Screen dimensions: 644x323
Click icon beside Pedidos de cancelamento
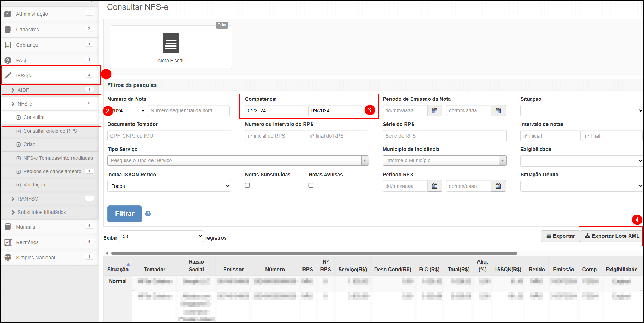point(19,172)
